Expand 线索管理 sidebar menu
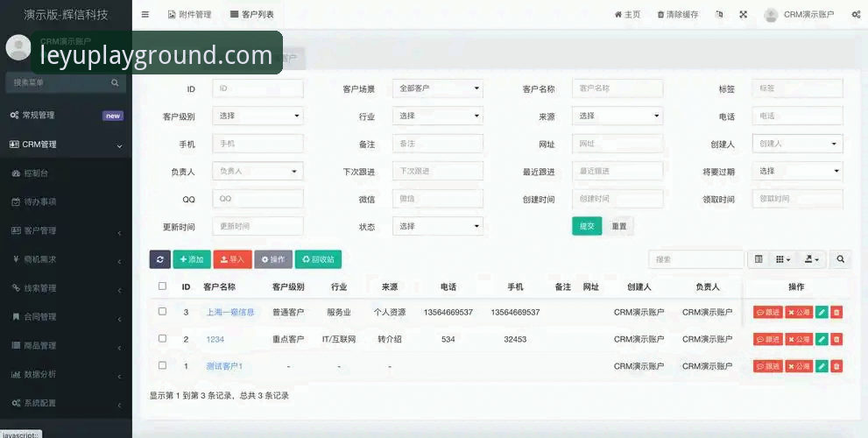The image size is (868, 438). click(x=66, y=288)
